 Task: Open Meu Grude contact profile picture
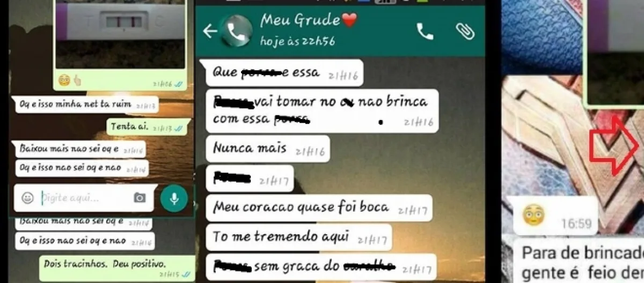tap(236, 32)
